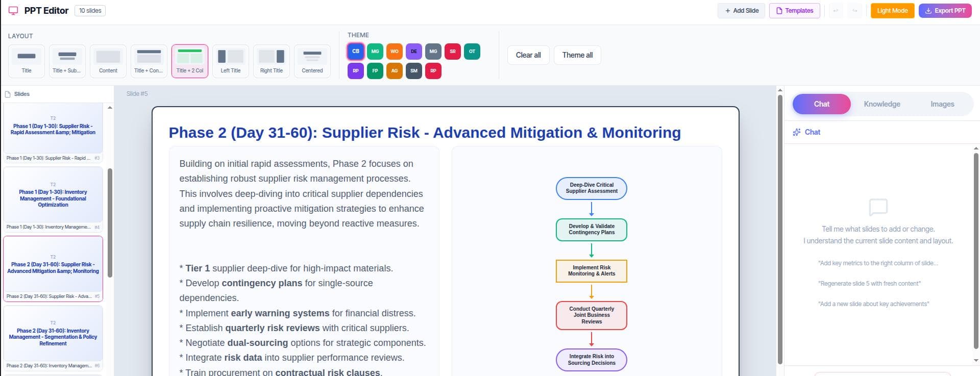Click the "Establish quarterly risk reviews" bullet
Viewport: 980px width, 376px height.
coord(295,328)
